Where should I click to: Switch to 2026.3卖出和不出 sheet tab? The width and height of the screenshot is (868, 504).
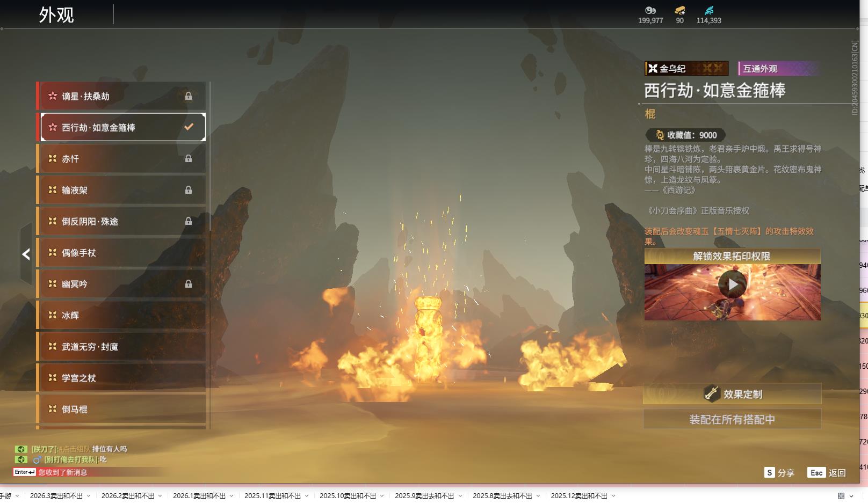tap(56, 496)
